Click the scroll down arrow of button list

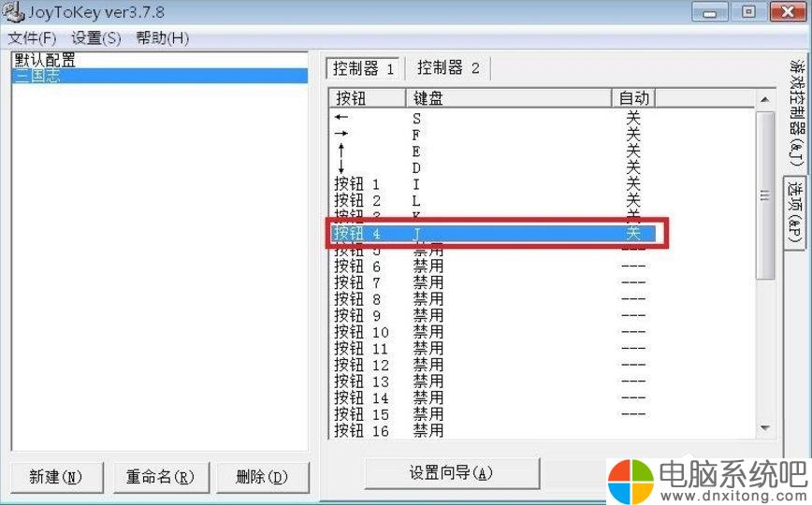coord(765,427)
